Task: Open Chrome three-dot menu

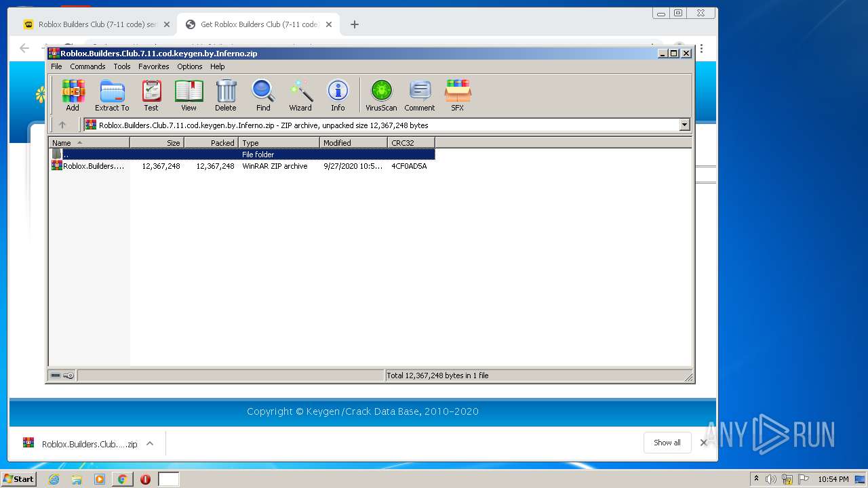Action: (701, 49)
